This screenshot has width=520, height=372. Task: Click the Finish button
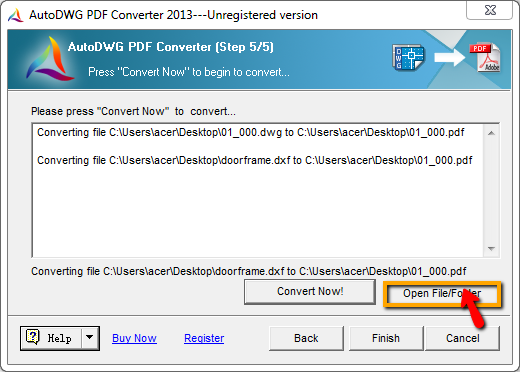386,338
